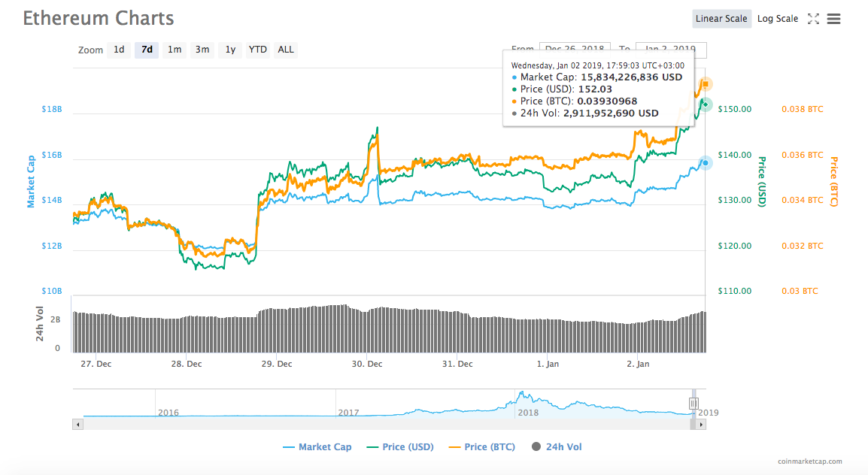The image size is (868, 475).
Task: Click the Ethereum Charts heading
Action: [98, 18]
